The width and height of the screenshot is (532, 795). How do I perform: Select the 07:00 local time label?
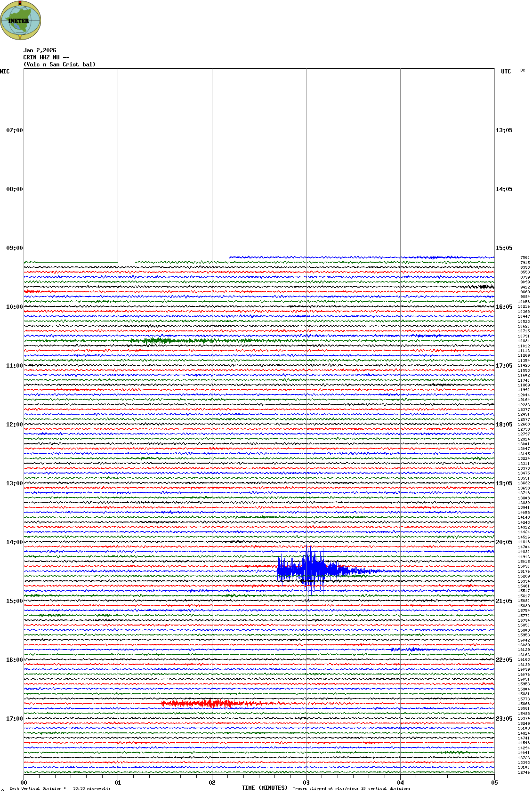14,130
